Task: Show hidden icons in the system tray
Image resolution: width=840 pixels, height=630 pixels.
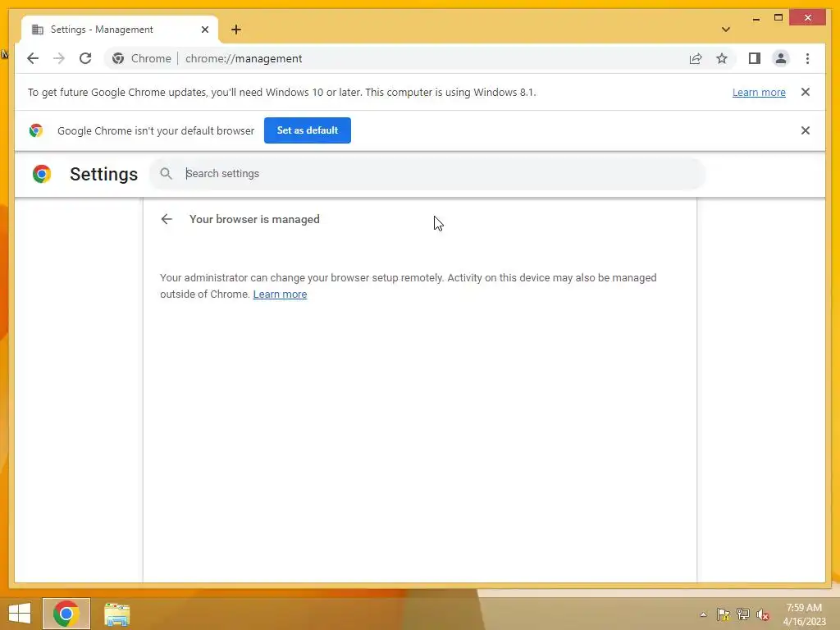Action: pyautogui.click(x=703, y=614)
